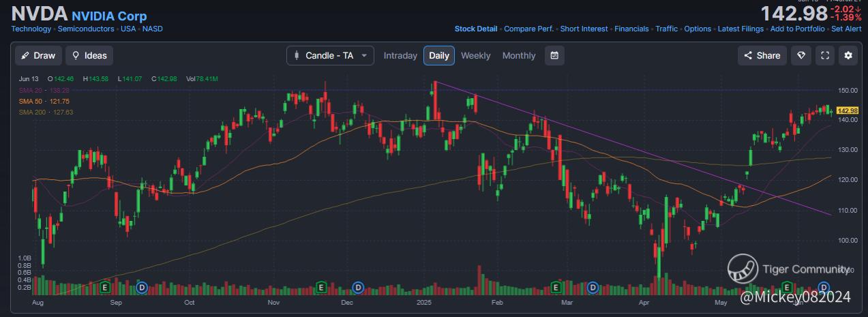Select the Stock Detail view
Viewport: 868px width, 317px height.
[476, 29]
